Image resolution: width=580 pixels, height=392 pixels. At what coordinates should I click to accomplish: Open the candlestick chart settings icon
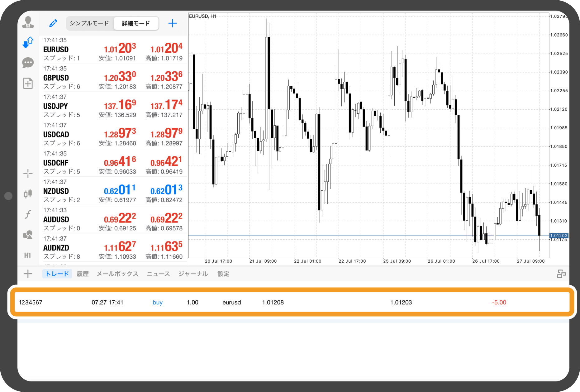pyautogui.click(x=28, y=194)
